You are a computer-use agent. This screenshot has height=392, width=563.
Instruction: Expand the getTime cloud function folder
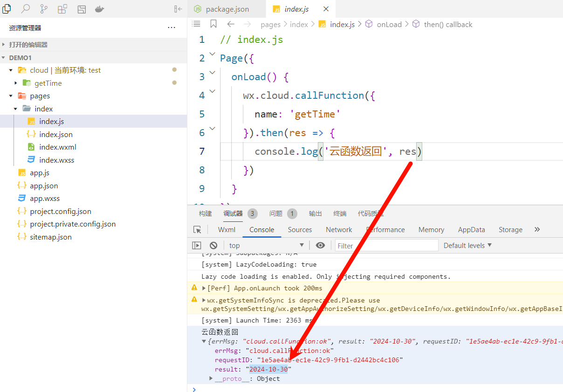(x=16, y=83)
